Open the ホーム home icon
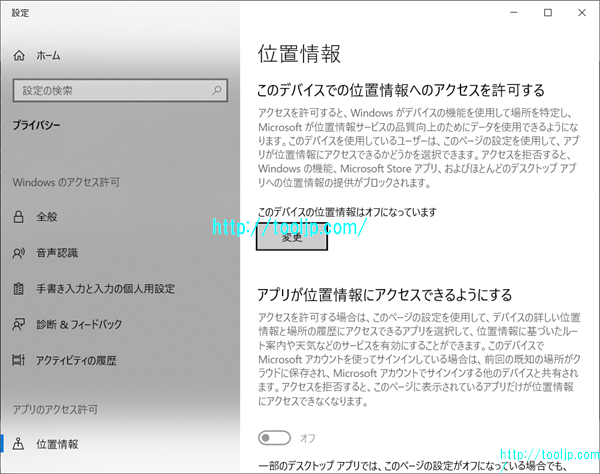600x474 pixels. [19, 55]
